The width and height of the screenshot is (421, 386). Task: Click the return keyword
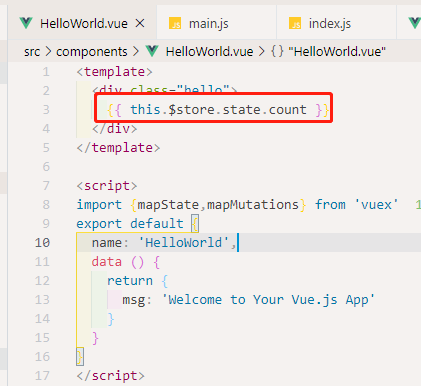click(130, 281)
